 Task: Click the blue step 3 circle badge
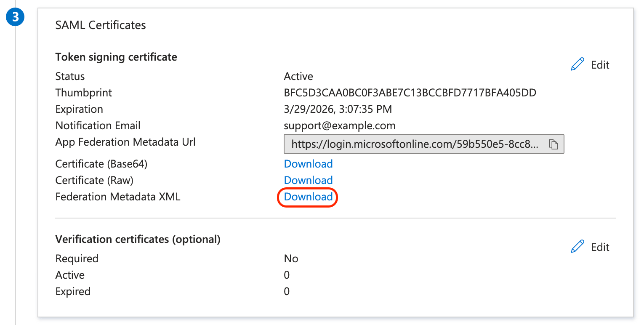pyautogui.click(x=15, y=17)
